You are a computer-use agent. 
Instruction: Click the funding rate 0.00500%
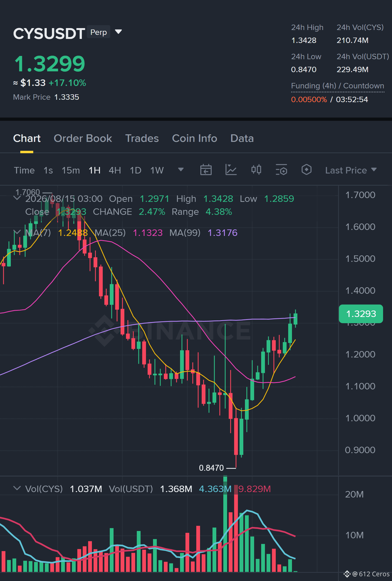[309, 99]
